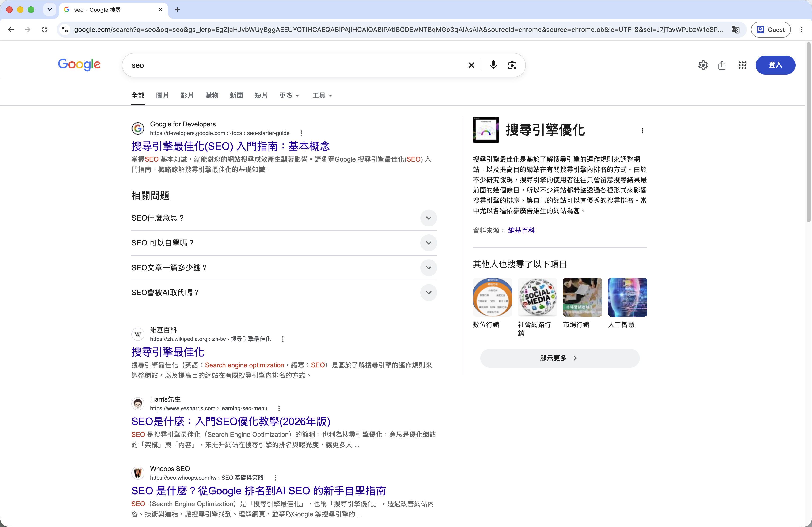Switch to the 圖片 tab
Screen dimensions: 812x527
pyautogui.click(x=162, y=95)
